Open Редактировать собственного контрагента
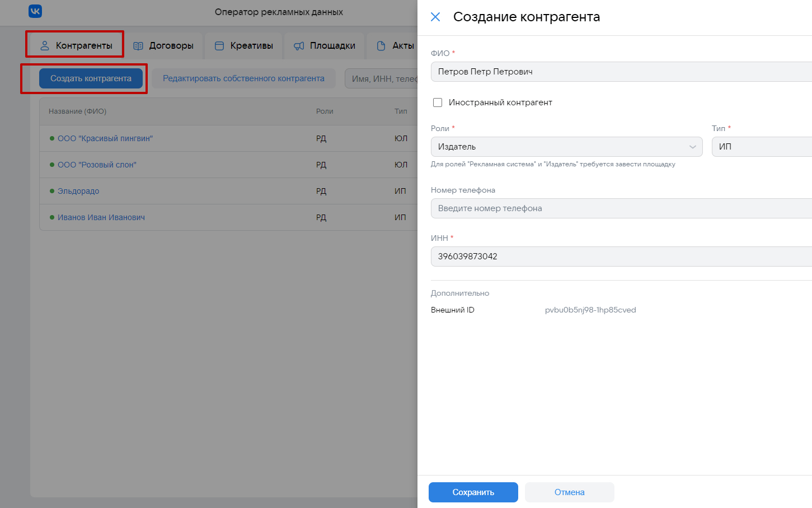The image size is (812, 508). [243, 78]
